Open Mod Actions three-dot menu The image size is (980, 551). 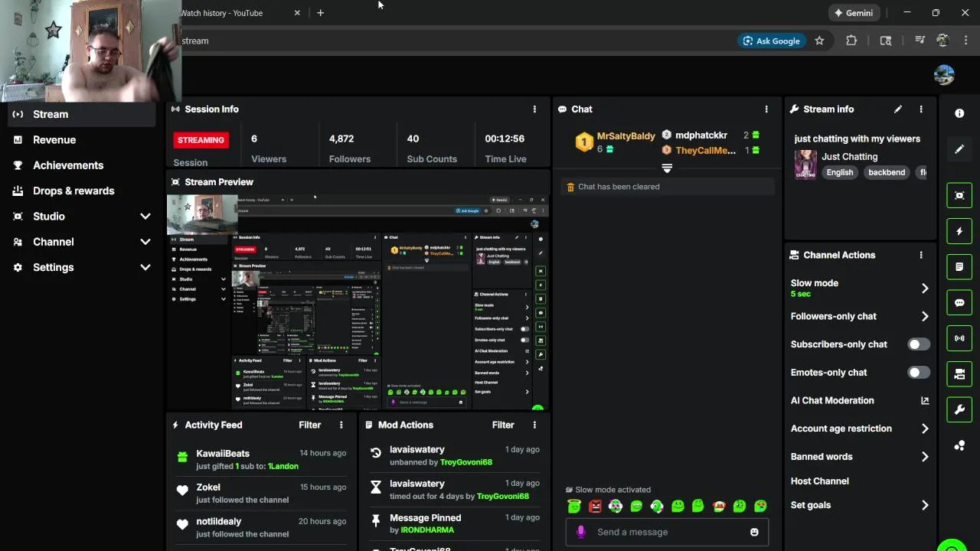click(534, 425)
